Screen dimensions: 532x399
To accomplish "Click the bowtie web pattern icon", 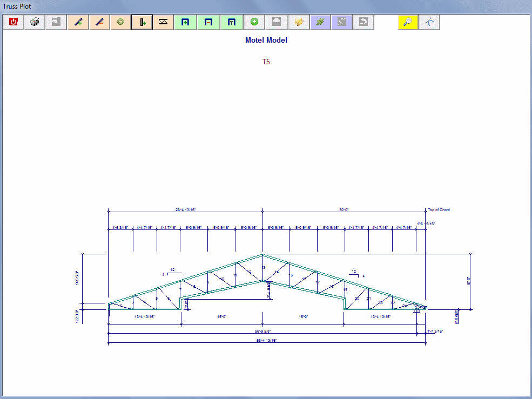I will click(163, 22).
